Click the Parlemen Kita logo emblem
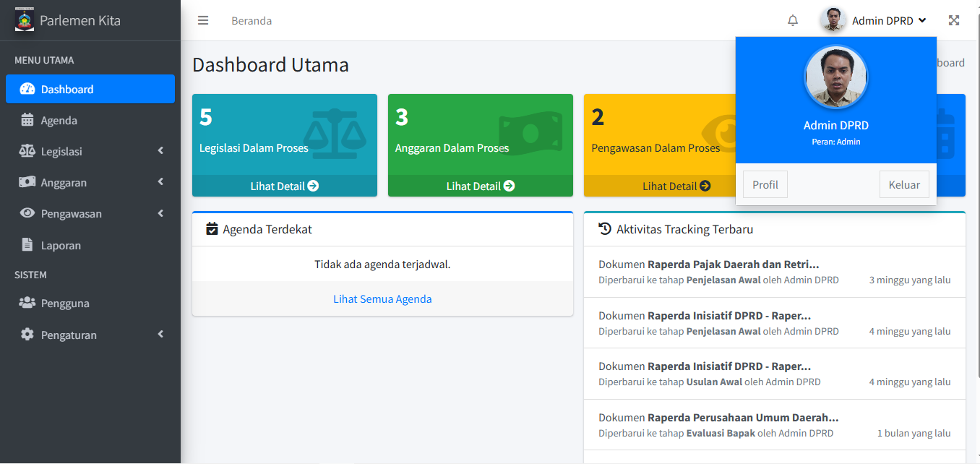This screenshot has width=980, height=464. 25,20
